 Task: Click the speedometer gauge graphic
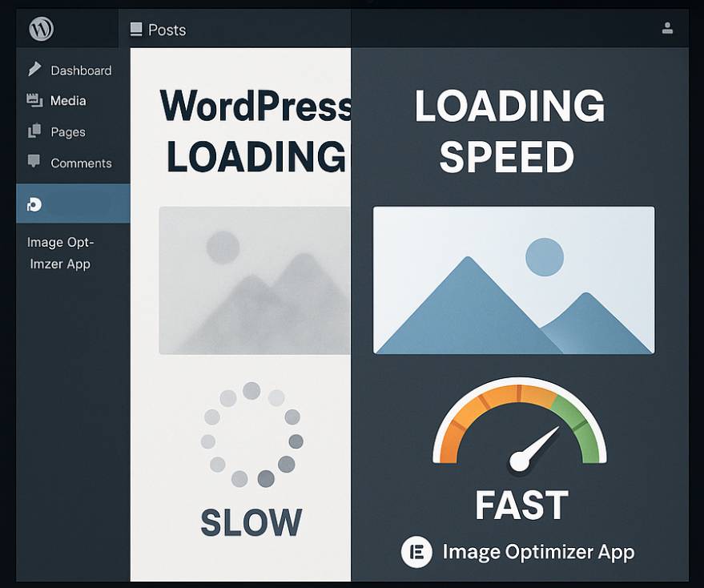click(x=520, y=425)
